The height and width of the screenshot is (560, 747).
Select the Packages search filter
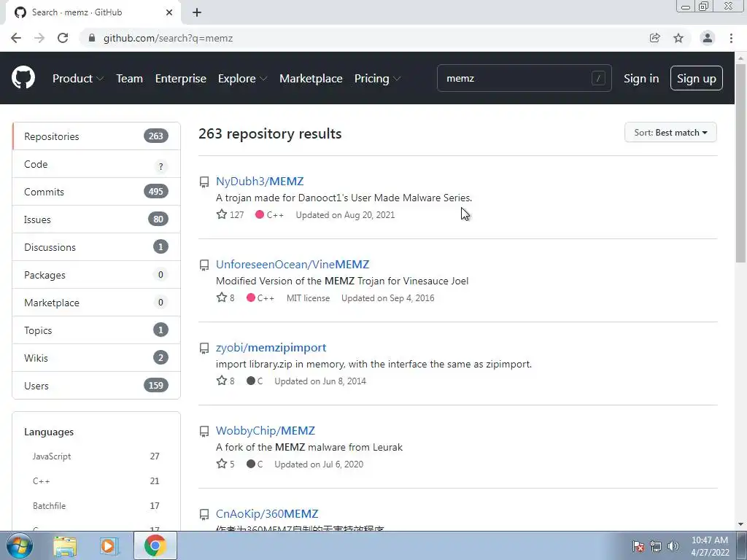[96, 275]
